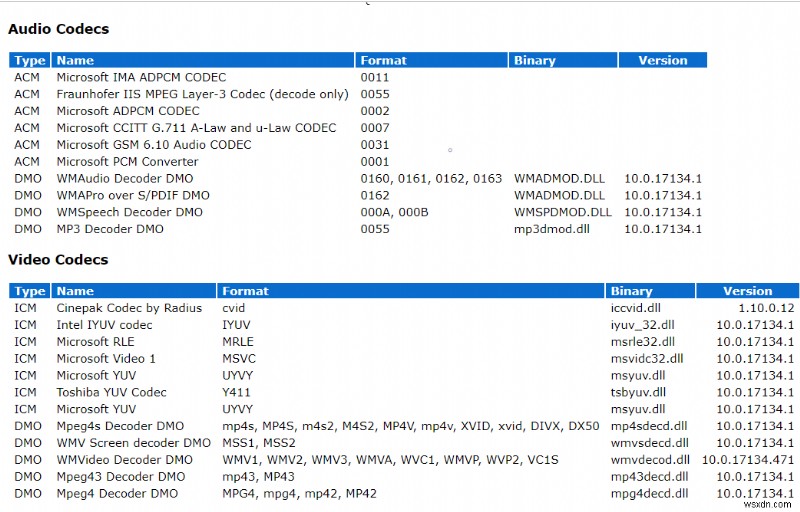Select the WMV1, WMV2, WMV3 format list

(x=390, y=459)
